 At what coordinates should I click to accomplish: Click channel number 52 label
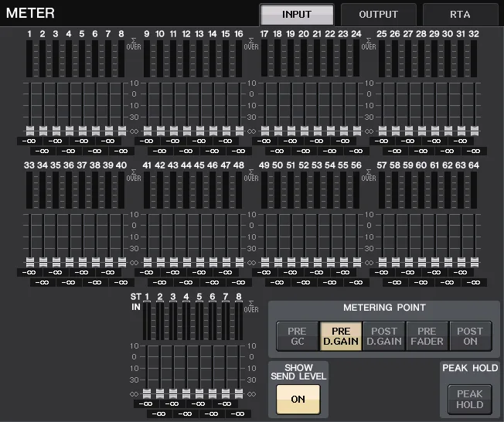pyautogui.click(x=304, y=165)
